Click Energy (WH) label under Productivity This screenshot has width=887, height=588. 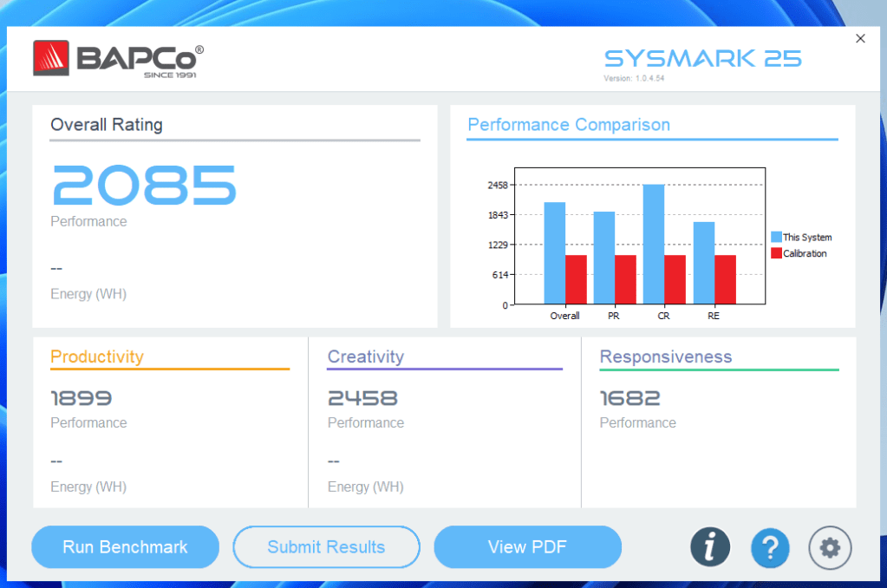tap(88, 487)
